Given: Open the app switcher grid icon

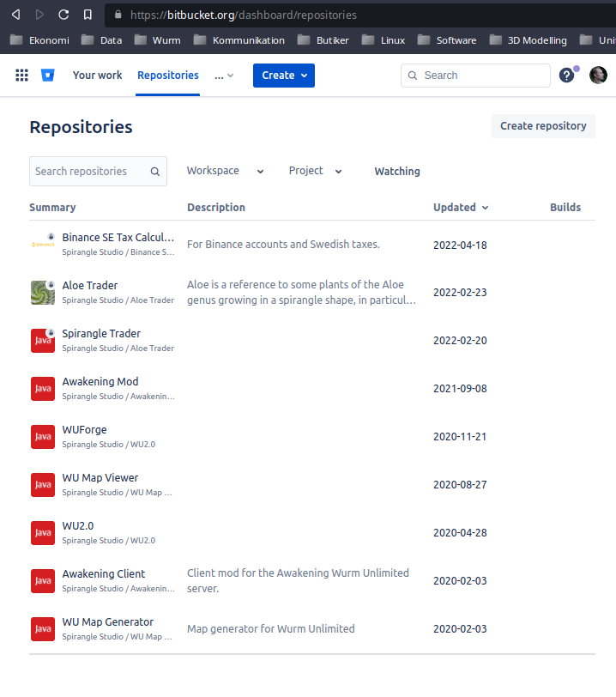Looking at the screenshot, I should [21, 76].
